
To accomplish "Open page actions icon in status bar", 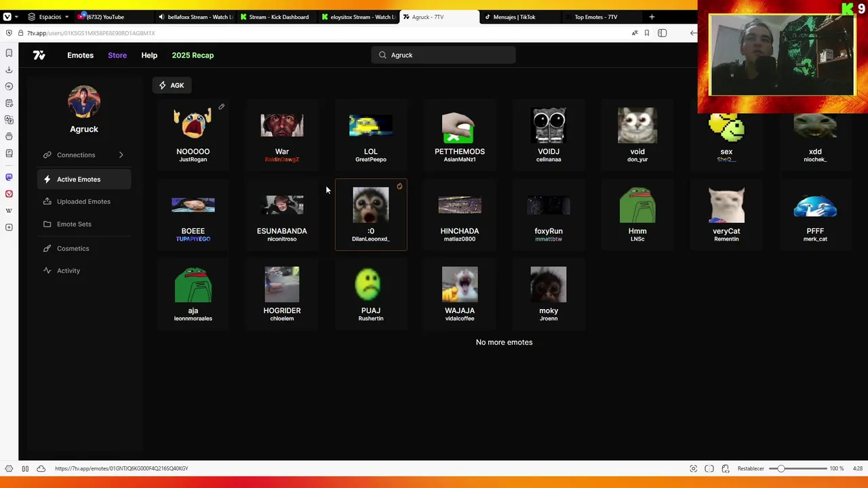I will [726, 468].
